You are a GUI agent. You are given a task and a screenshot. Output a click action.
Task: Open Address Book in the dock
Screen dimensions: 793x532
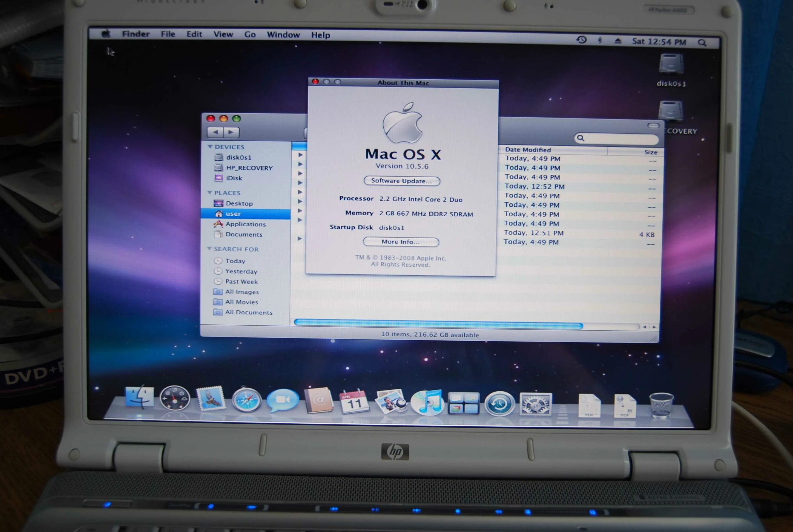(318, 400)
